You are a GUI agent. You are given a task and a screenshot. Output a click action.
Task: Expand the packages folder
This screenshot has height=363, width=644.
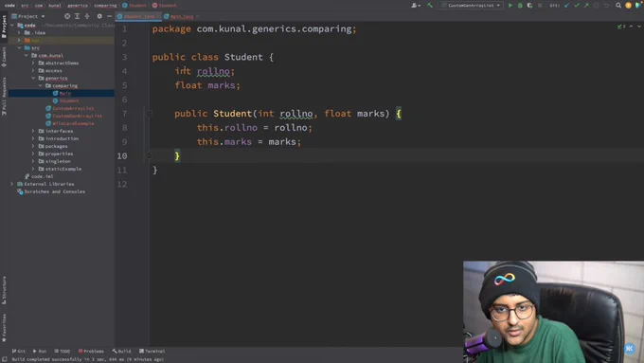pos(33,146)
